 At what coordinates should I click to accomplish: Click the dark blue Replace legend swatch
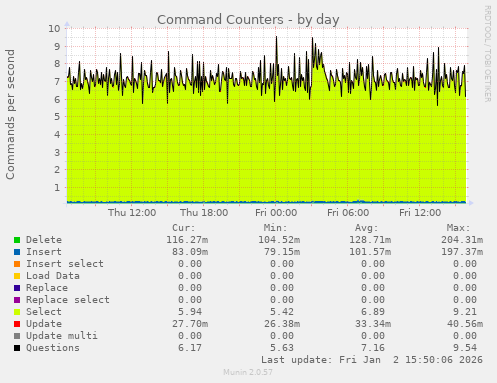tap(17, 288)
